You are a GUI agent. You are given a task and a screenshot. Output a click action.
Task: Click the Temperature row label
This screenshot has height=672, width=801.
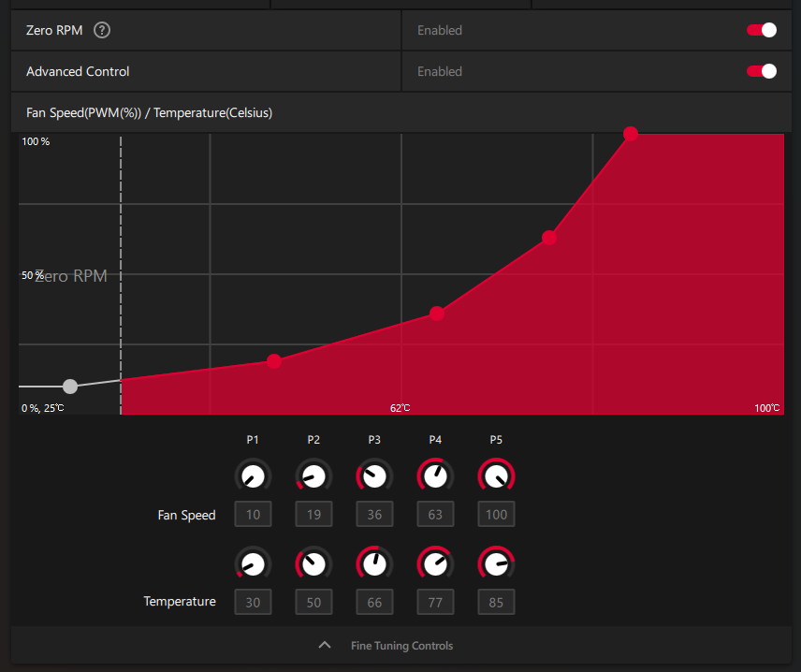pos(180,602)
